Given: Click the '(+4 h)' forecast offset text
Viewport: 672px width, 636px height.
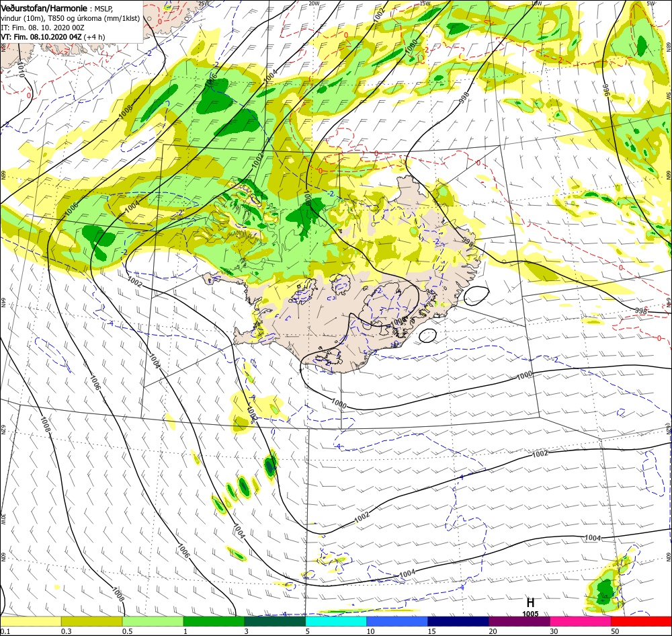Looking at the screenshot, I should pyautogui.click(x=94, y=37).
